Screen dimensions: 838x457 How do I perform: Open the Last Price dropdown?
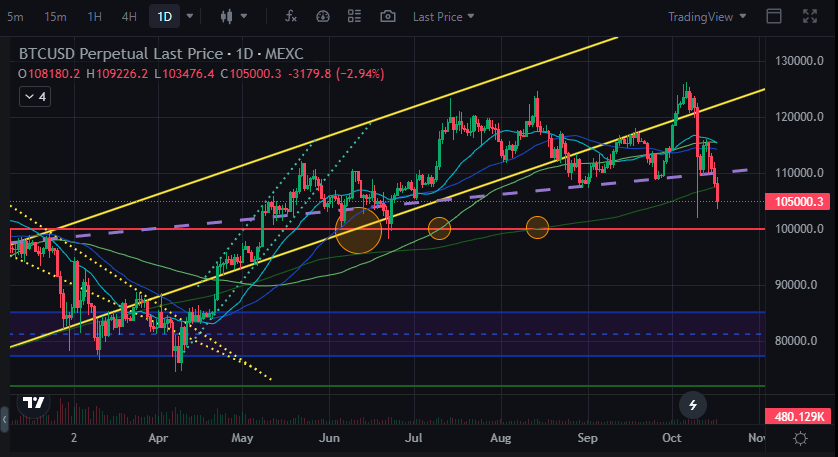[x=444, y=17]
